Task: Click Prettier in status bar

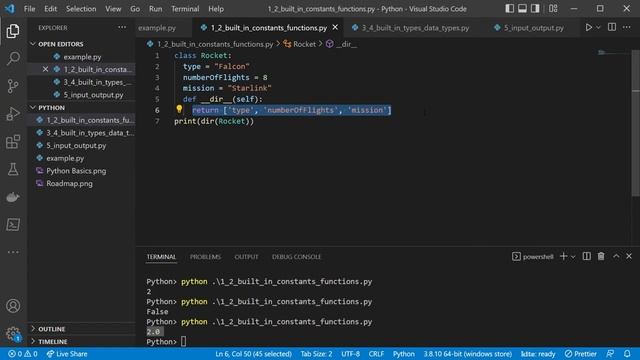Action: [581, 353]
